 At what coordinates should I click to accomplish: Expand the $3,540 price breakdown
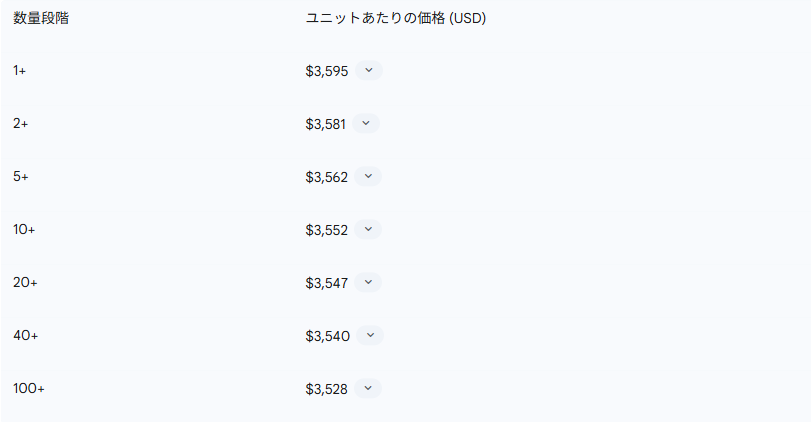[x=370, y=335]
